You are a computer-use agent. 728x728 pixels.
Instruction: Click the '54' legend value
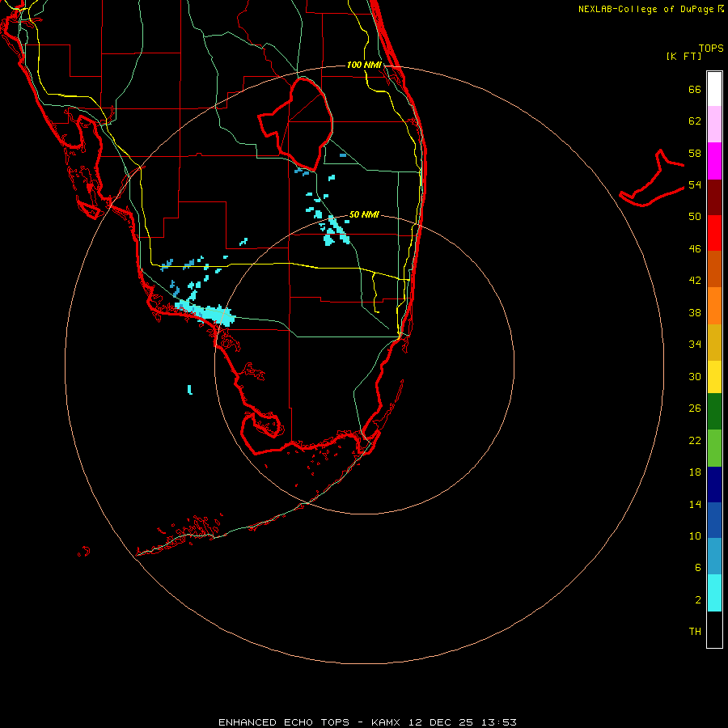click(695, 185)
